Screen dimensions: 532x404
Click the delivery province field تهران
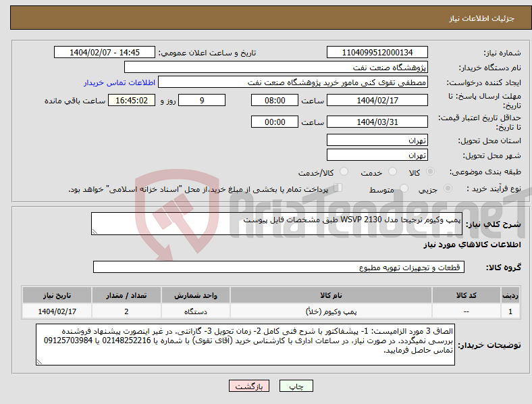(377, 140)
